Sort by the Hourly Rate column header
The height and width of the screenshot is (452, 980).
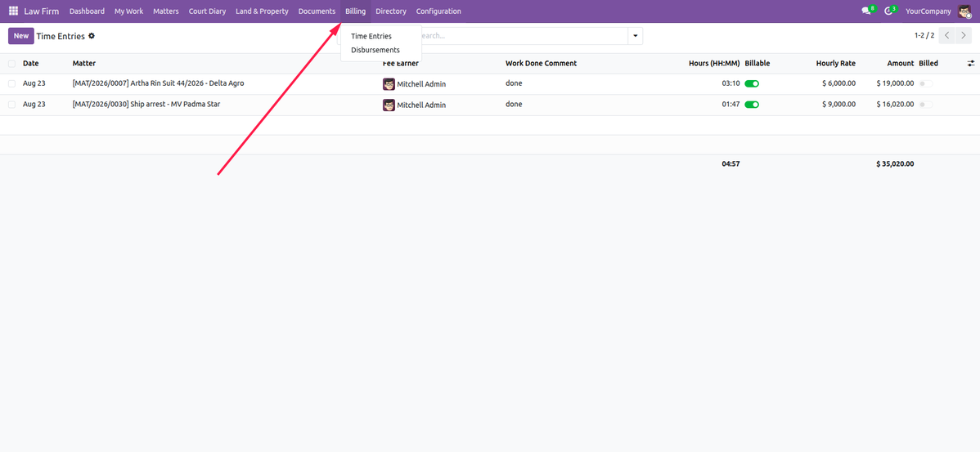coord(836,64)
